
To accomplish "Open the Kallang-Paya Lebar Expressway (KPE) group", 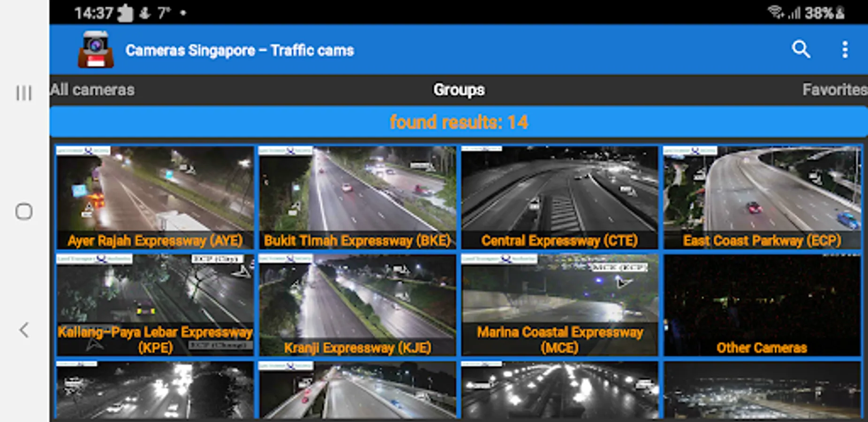I will tap(155, 305).
